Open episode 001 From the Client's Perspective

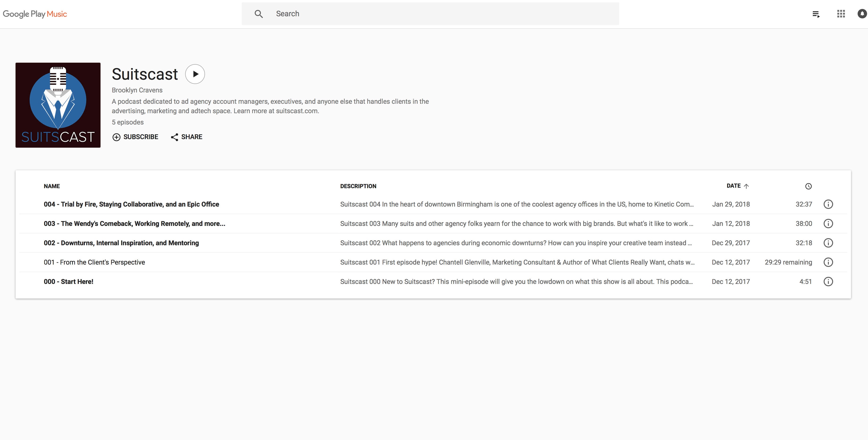[94, 262]
